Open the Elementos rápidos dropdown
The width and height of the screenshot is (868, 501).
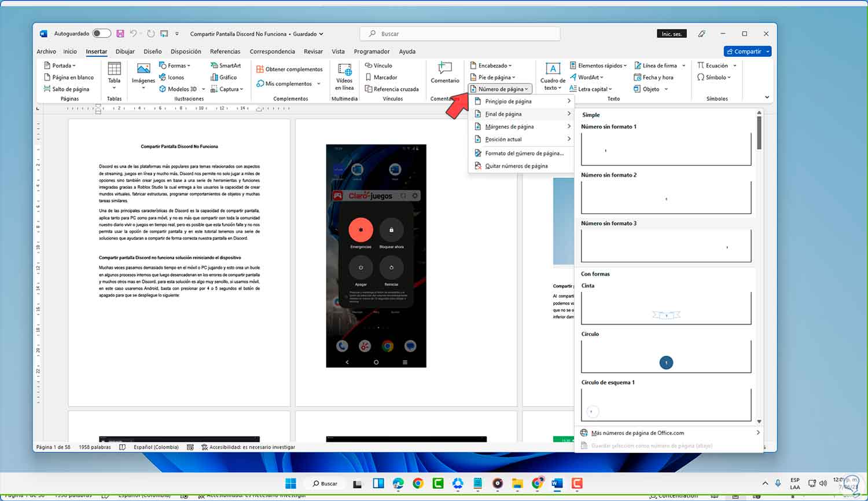click(x=598, y=65)
